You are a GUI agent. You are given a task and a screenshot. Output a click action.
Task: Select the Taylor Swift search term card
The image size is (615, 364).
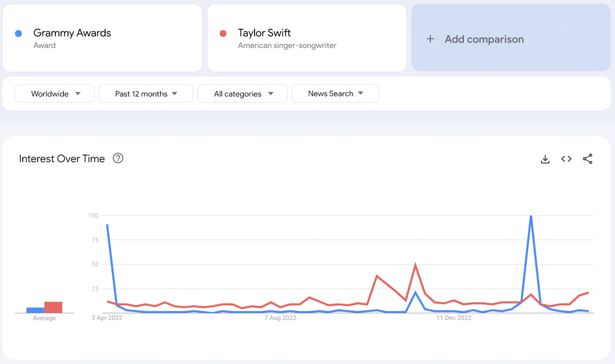[x=307, y=38]
